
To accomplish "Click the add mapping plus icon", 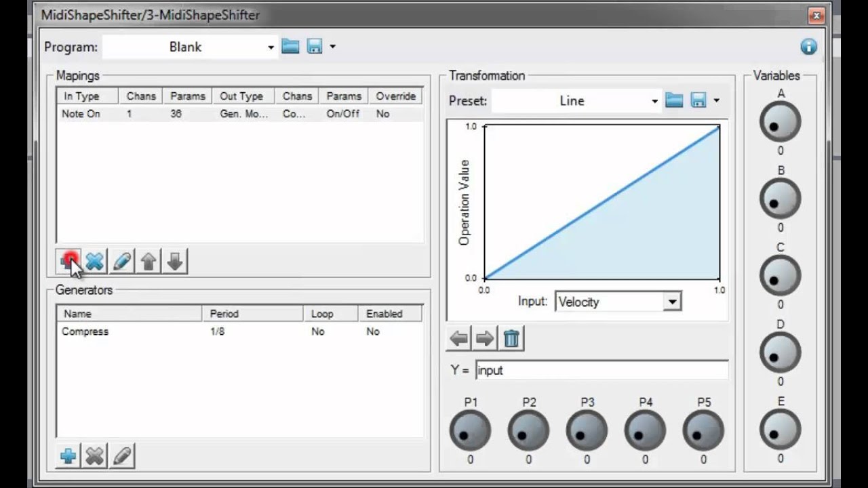I will (x=68, y=261).
